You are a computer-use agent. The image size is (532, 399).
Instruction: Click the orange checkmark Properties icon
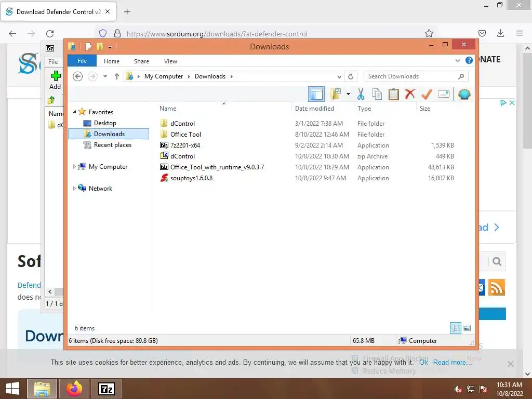pos(427,94)
